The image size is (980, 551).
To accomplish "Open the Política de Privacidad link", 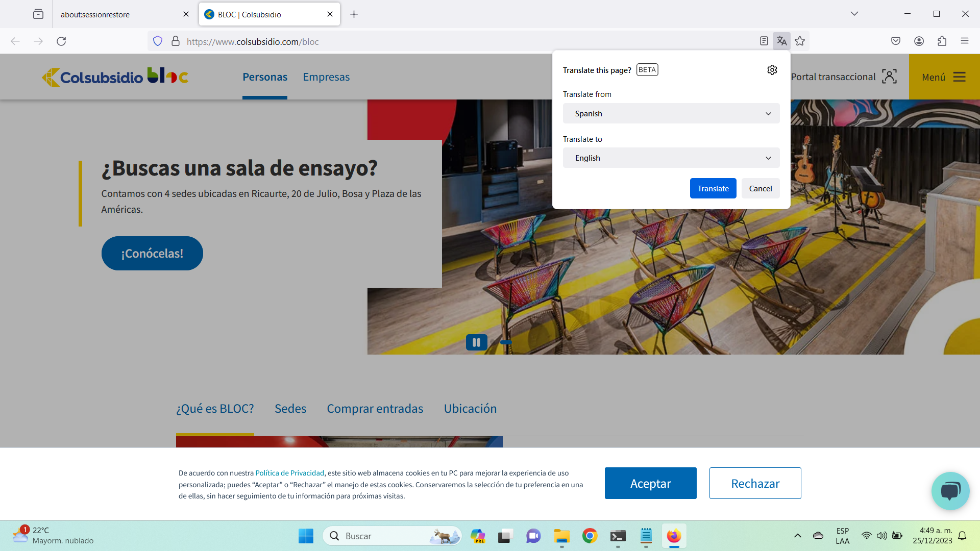I will pyautogui.click(x=289, y=473).
